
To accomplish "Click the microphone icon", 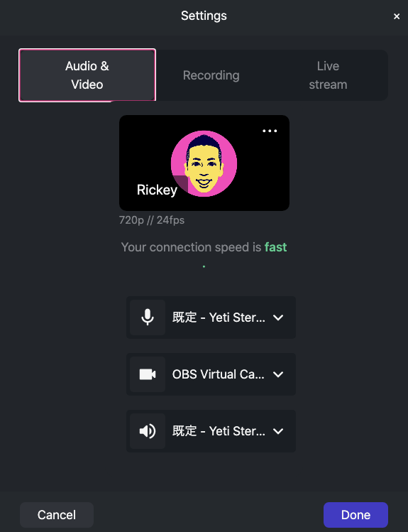I will [148, 317].
